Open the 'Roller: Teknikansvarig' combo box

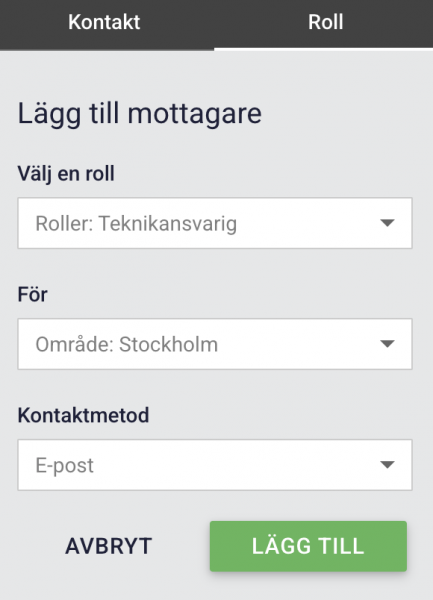click(215, 223)
